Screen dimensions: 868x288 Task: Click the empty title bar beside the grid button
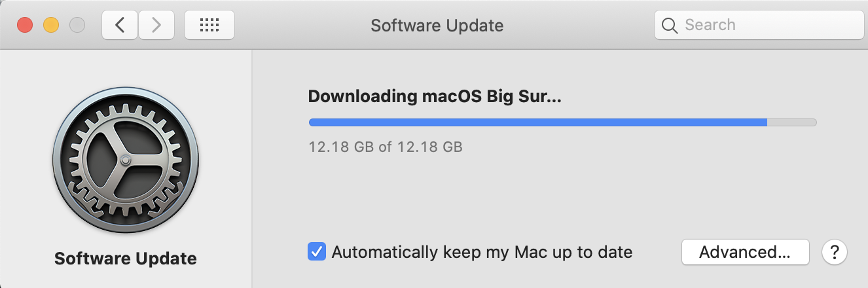pyautogui.click(x=295, y=26)
